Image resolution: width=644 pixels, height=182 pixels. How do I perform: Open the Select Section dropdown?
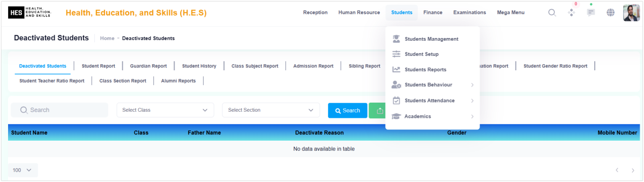tap(271, 110)
